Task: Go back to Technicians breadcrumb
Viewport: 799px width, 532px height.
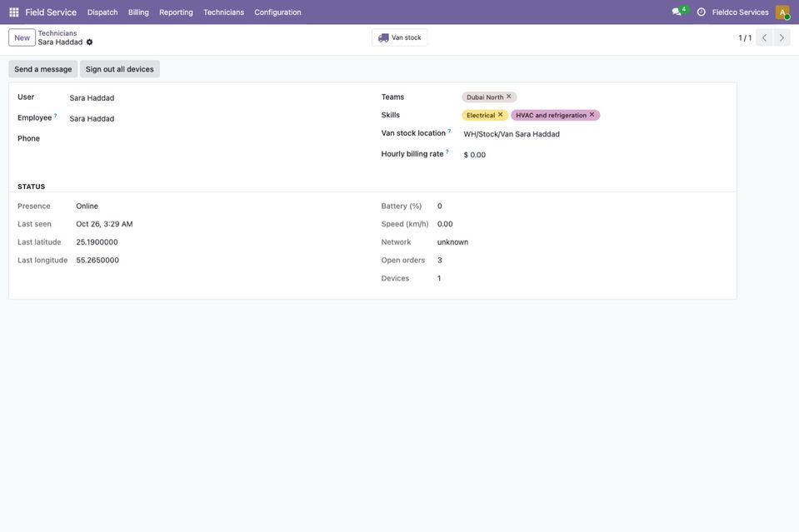Action: click(x=57, y=33)
